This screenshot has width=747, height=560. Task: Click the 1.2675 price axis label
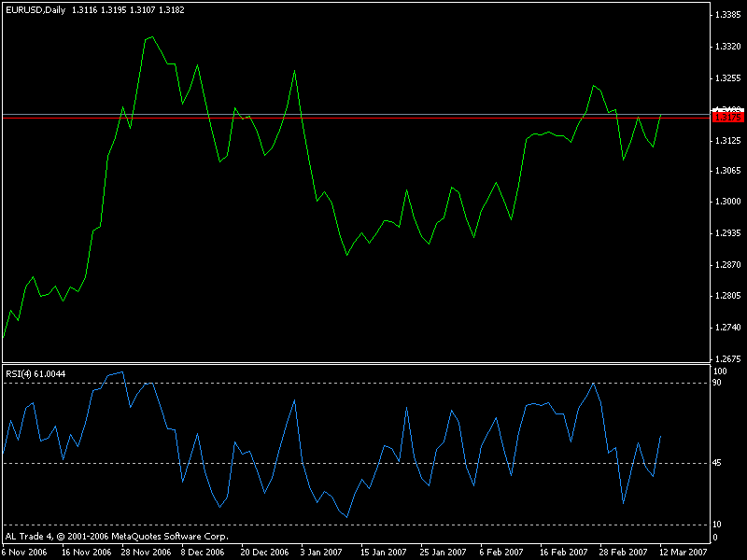pyautogui.click(x=727, y=358)
